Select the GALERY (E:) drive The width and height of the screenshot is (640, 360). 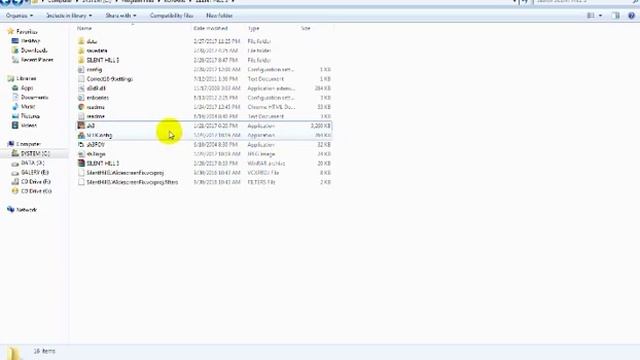[35, 172]
